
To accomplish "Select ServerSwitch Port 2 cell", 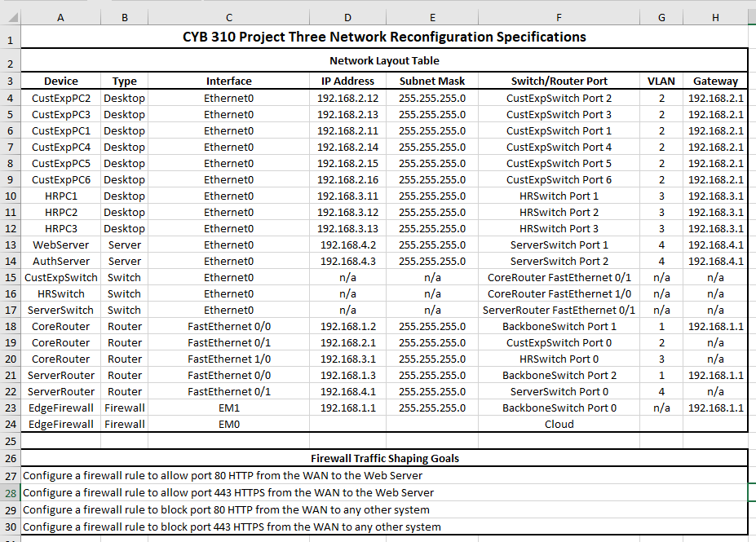I will [x=559, y=261].
